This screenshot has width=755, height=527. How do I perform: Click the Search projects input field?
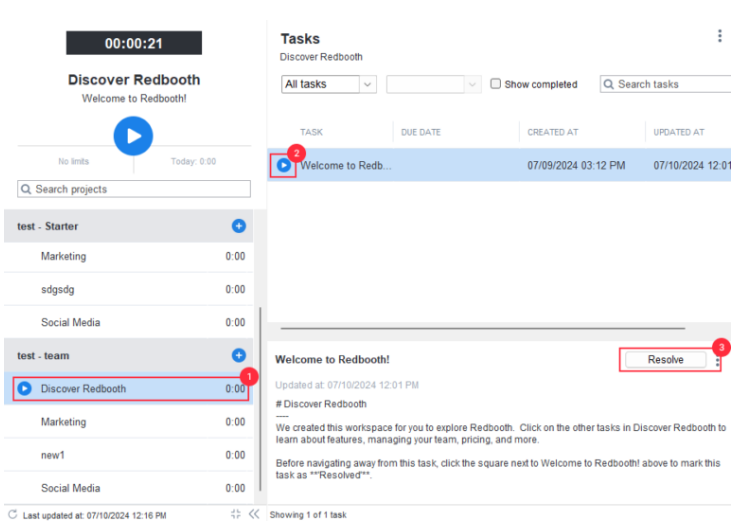[134, 189]
